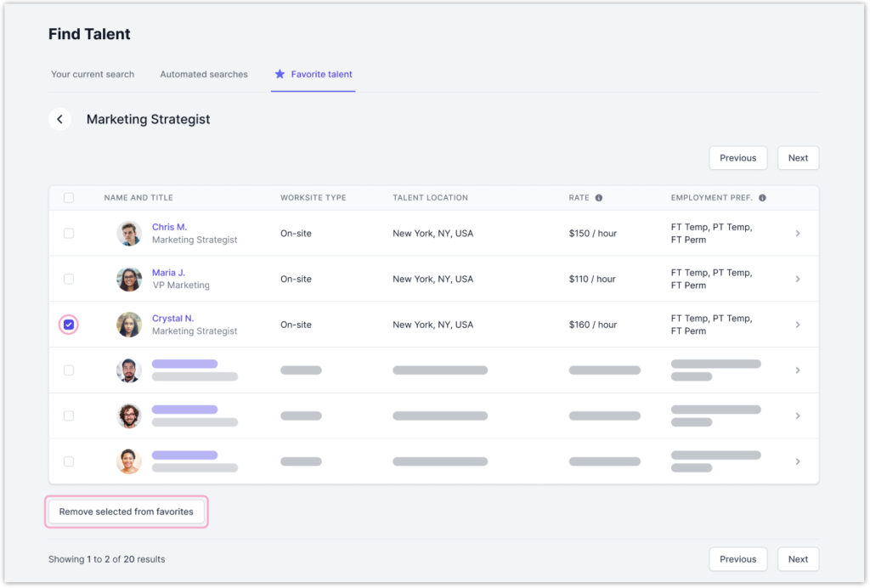Open the Crystal N. name link

(172, 319)
